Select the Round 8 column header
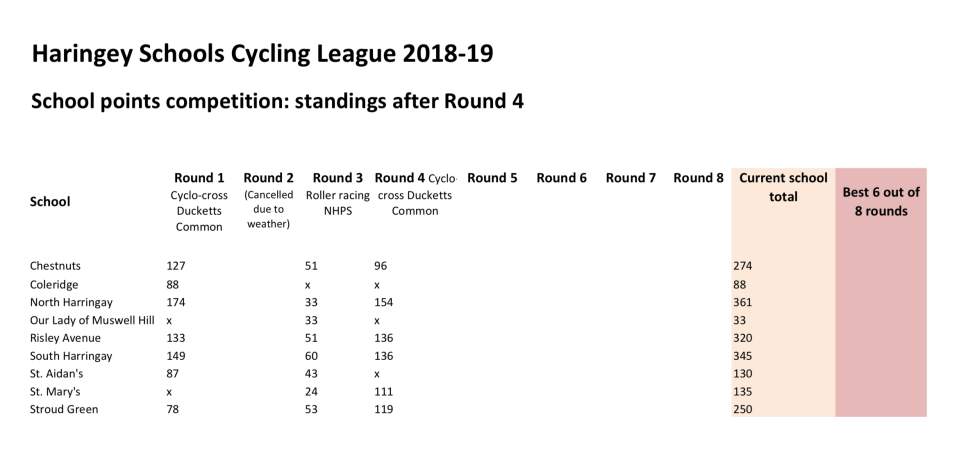This screenshot has width=959, height=469. coord(698,178)
